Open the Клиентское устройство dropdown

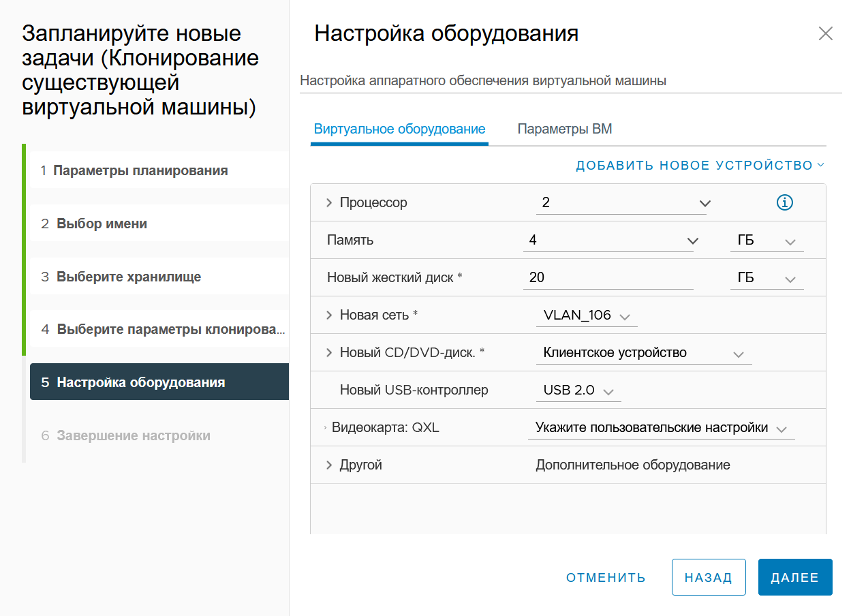pos(644,353)
